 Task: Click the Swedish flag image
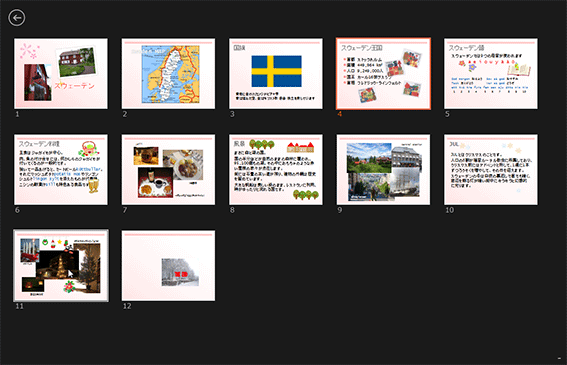(276, 71)
